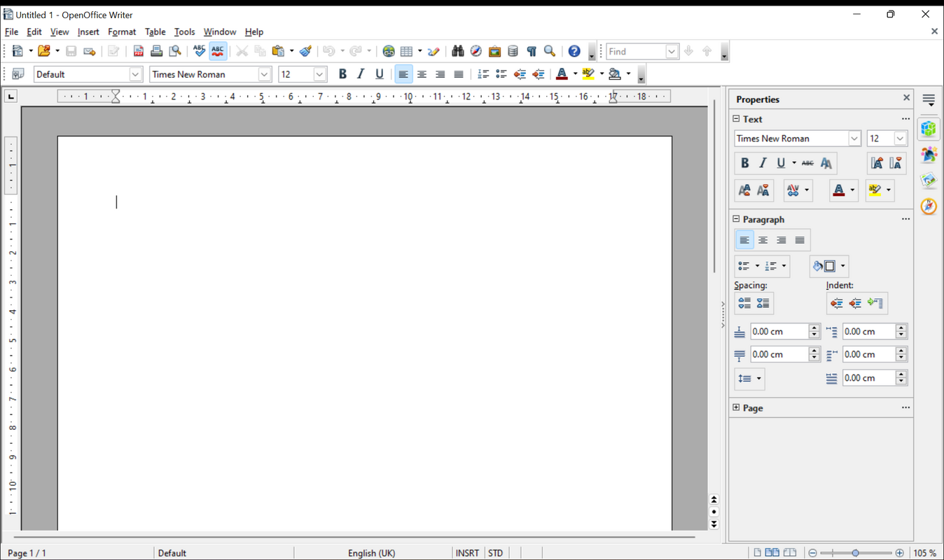The image size is (944, 560).
Task: Click the Zoom magnifier icon
Action: [x=550, y=51]
